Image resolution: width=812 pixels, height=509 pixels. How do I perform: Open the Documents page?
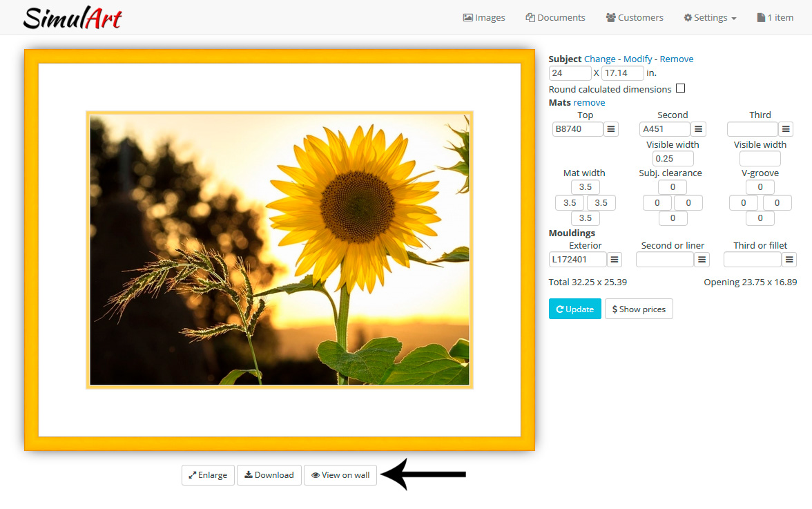pyautogui.click(x=555, y=17)
